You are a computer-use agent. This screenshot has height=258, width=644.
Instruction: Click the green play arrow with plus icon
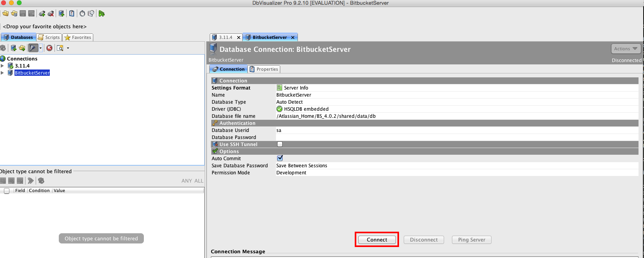click(102, 14)
